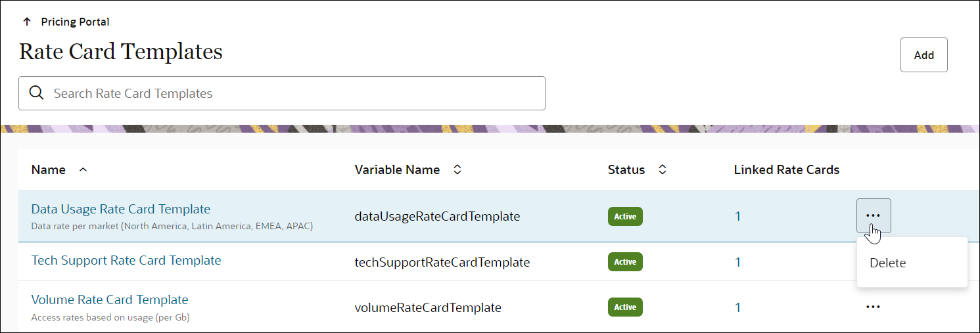Sort by Name column ascending arrow
This screenshot has height=333, width=980.
(83, 169)
